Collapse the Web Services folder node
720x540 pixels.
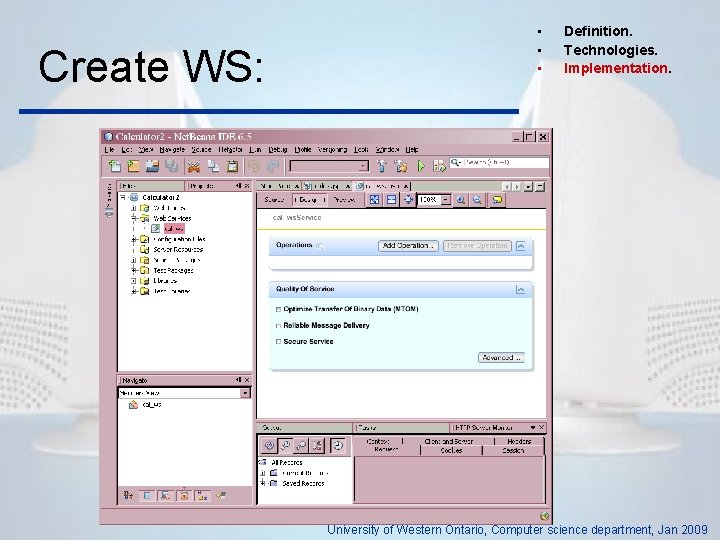pos(134,218)
